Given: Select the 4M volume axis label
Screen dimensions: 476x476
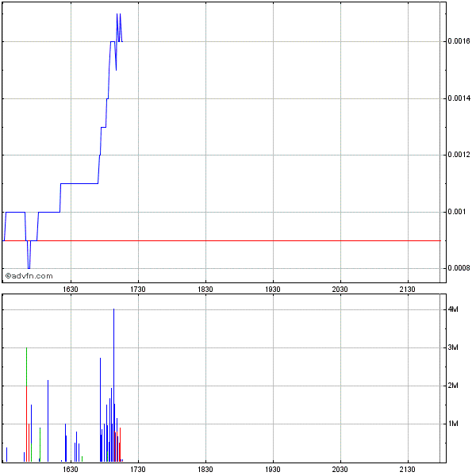Looking at the screenshot, I should 454,309.
